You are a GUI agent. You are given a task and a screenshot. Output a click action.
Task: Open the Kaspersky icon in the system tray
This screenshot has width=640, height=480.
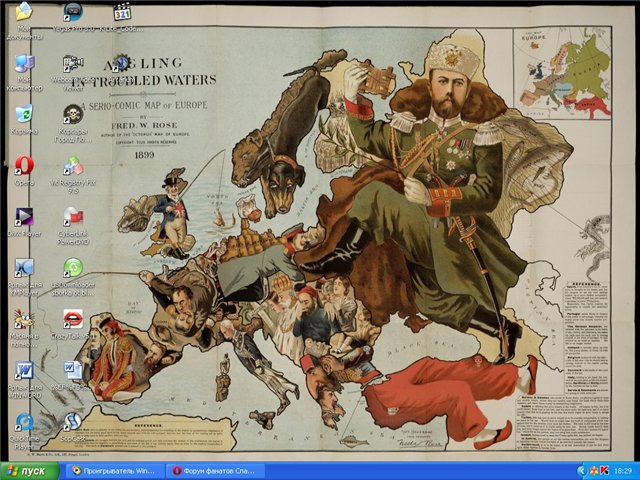click(604, 471)
